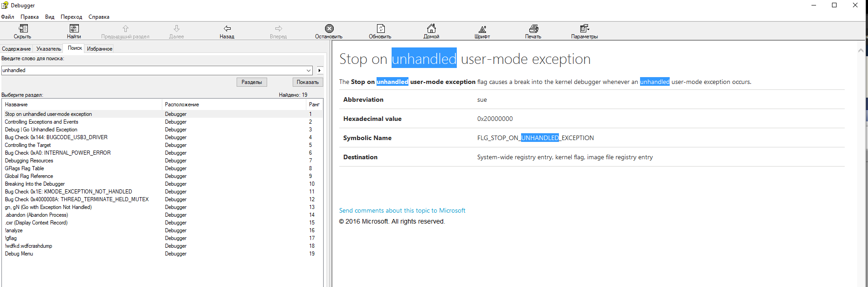Image resolution: width=868 pixels, height=287 pixels.
Task: Go back with the Назад arrow icon
Action: pyautogui.click(x=227, y=29)
